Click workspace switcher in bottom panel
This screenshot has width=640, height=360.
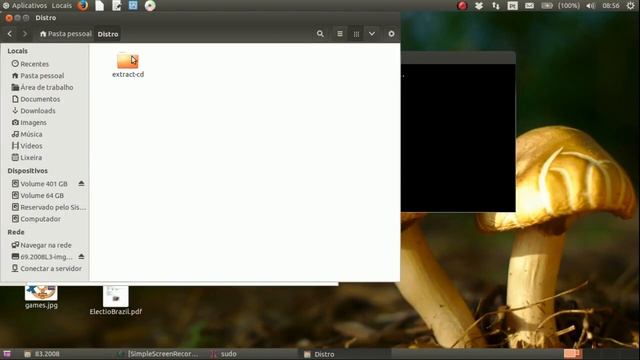point(573,354)
